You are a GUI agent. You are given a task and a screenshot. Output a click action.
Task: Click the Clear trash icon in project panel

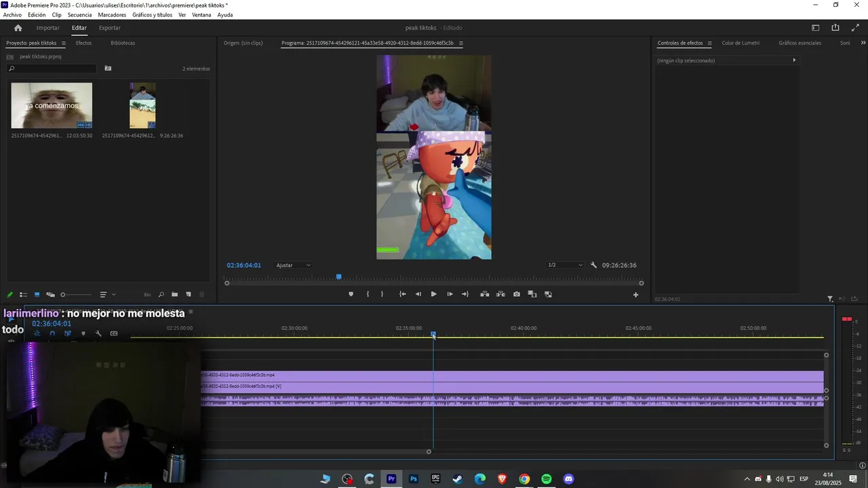[201, 295]
